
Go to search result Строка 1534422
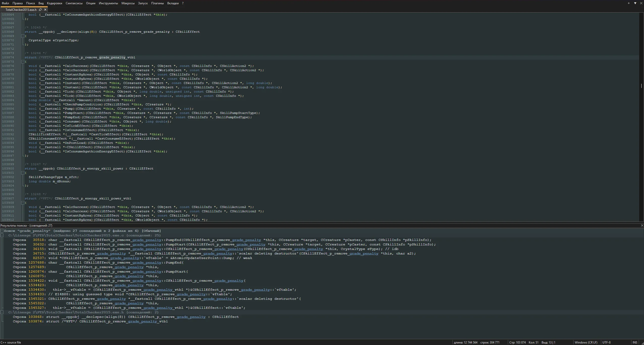click(129, 281)
